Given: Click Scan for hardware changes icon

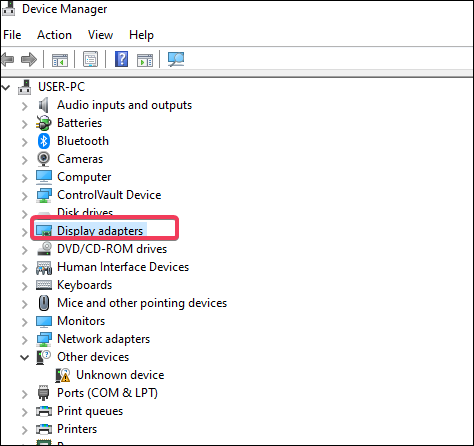Looking at the screenshot, I should click(x=176, y=59).
